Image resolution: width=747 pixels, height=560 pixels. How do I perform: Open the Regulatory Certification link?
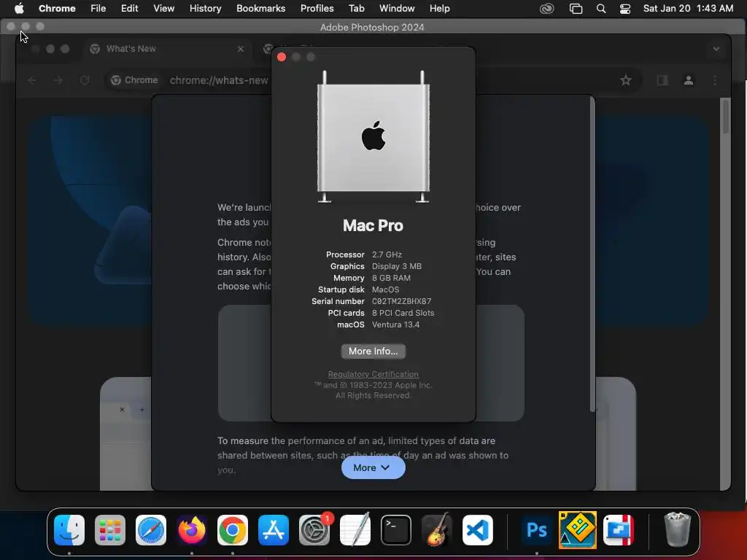373,374
